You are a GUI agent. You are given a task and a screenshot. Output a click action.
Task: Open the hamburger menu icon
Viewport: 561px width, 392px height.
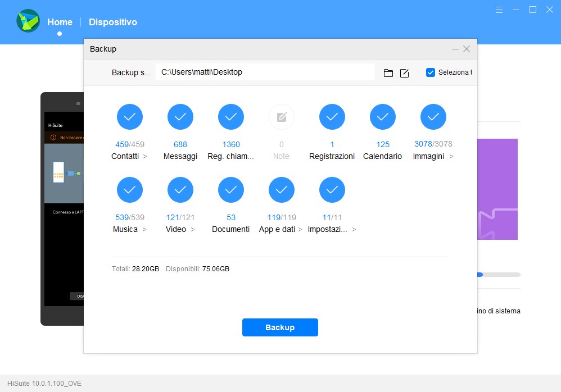coord(499,10)
